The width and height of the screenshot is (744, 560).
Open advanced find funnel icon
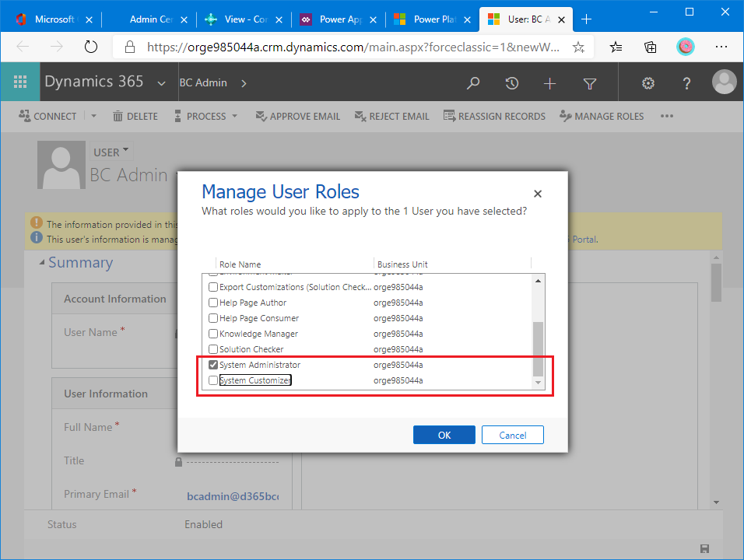pyautogui.click(x=589, y=84)
